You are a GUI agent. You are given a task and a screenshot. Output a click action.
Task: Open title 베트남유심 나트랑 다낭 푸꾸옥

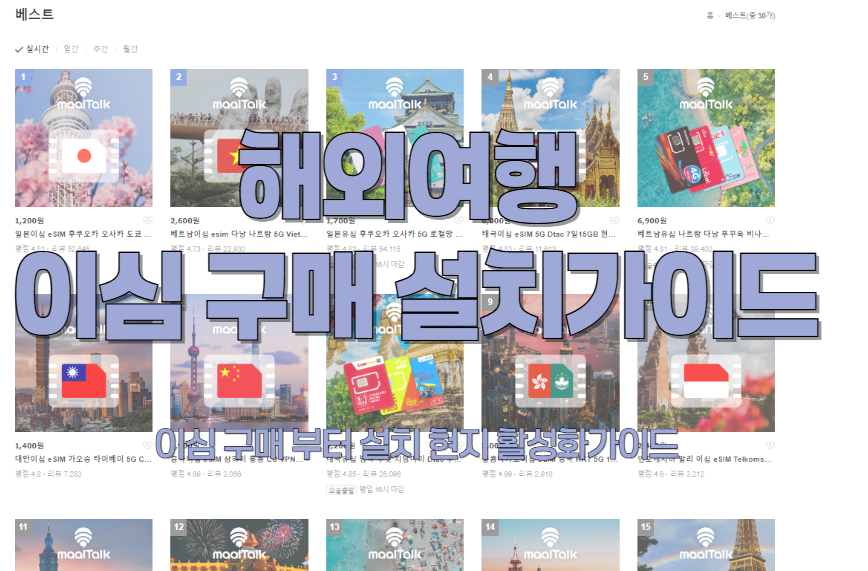703,234
